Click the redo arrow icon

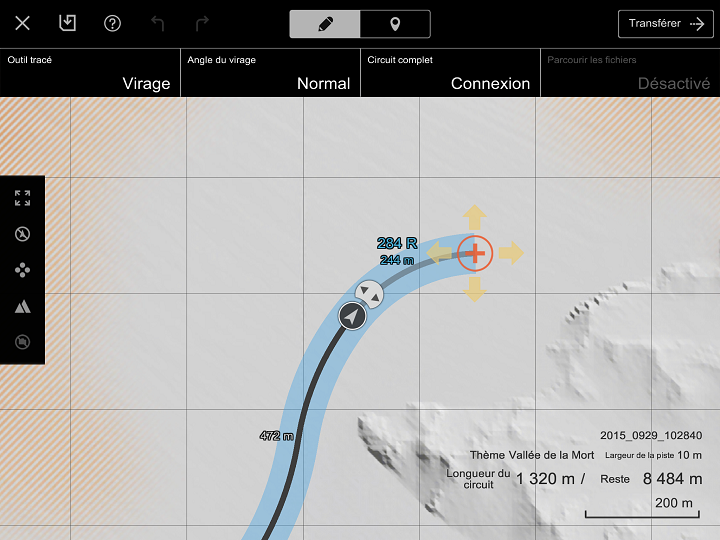coord(202,23)
